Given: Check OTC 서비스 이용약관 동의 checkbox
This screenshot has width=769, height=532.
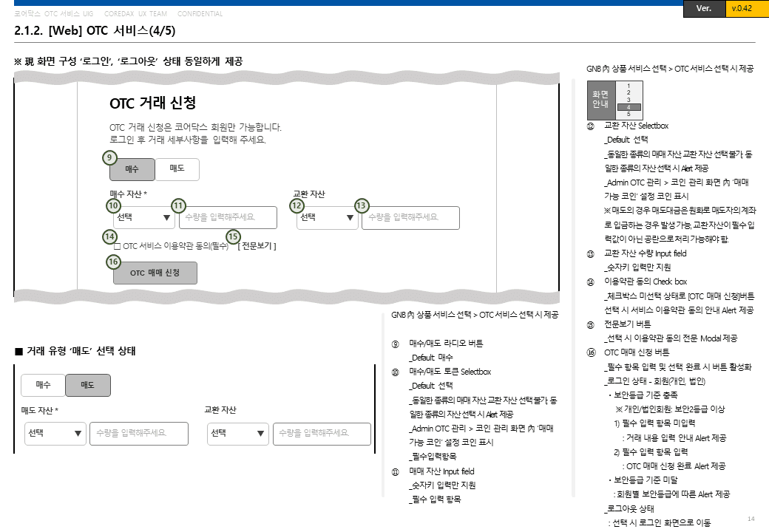Looking at the screenshot, I should [x=118, y=246].
